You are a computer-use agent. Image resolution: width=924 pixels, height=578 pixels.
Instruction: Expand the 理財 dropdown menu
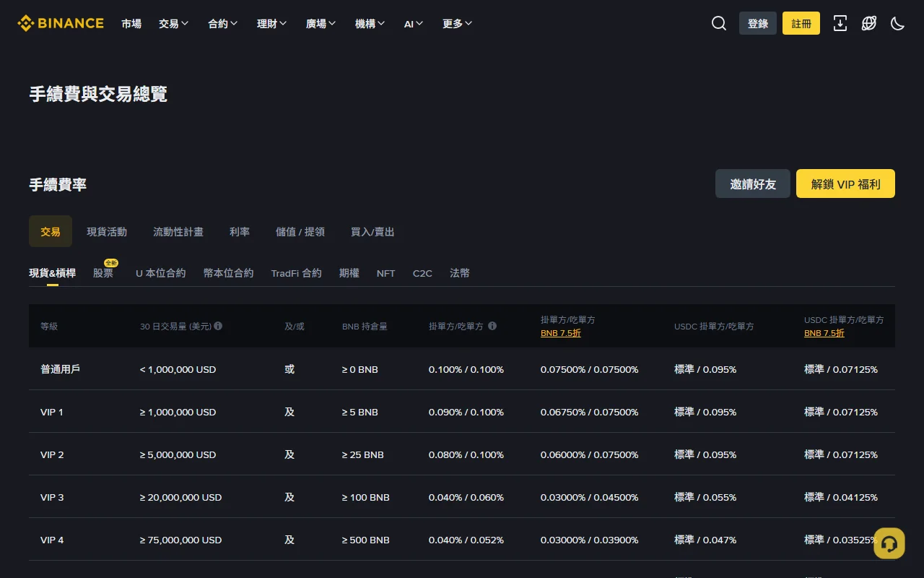coord(272,23)
